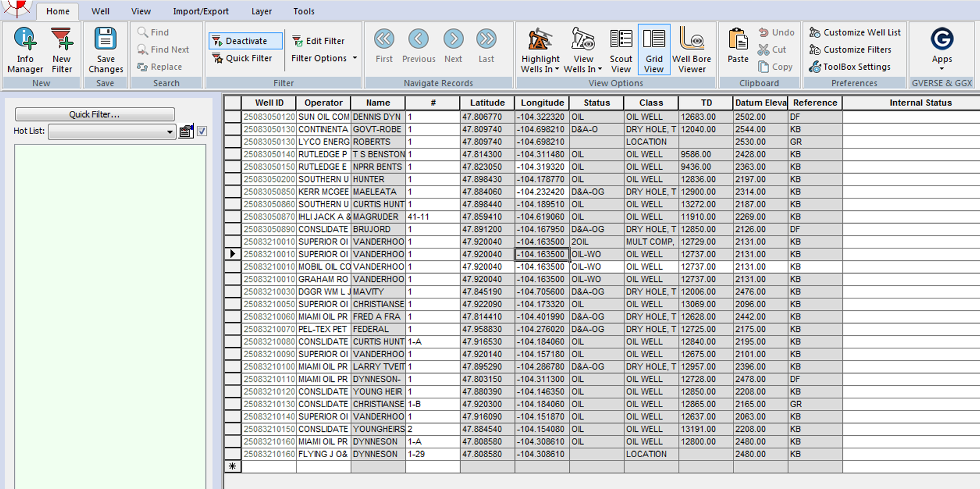
Task: Cut the selected content
Action: point(771,49)
